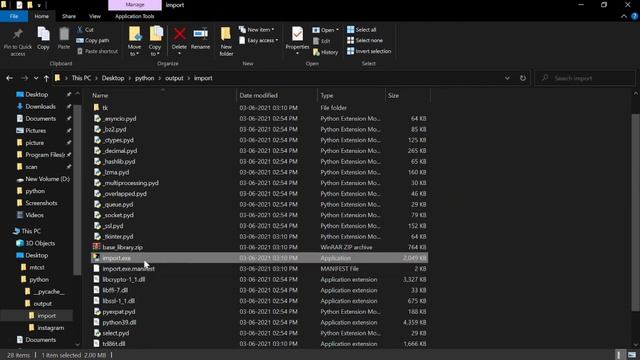Open Pictures in Quick access
The height and width of the screenshot is (360, 640).
click(36, 131)
